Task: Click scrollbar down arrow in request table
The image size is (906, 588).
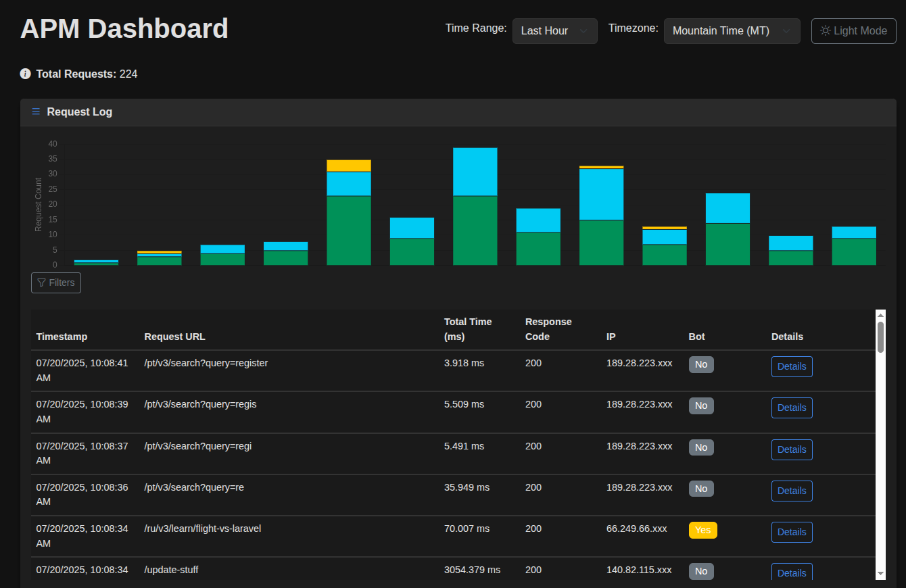Action: coord(880,573)
